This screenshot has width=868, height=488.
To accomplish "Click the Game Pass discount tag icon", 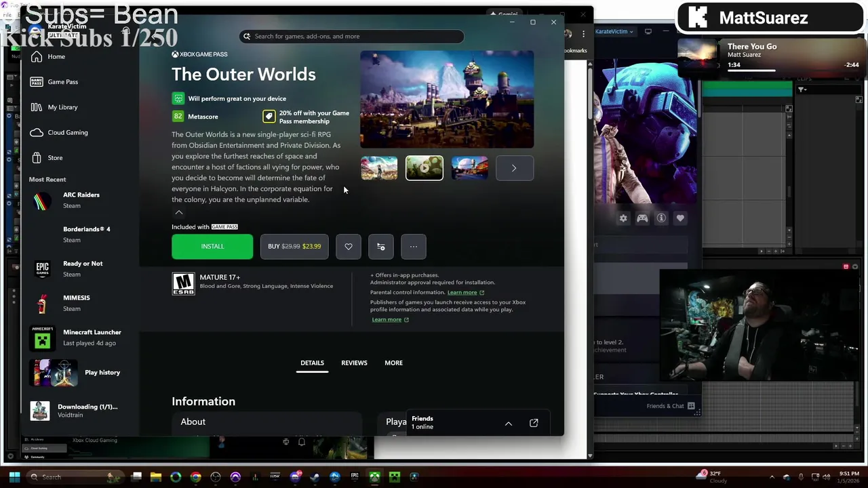I will (269, 117).
